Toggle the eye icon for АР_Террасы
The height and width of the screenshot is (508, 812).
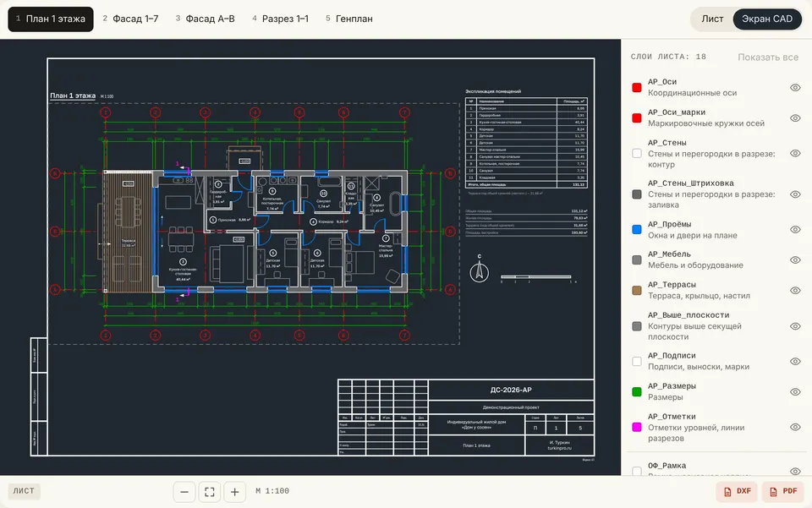[795, 291]
